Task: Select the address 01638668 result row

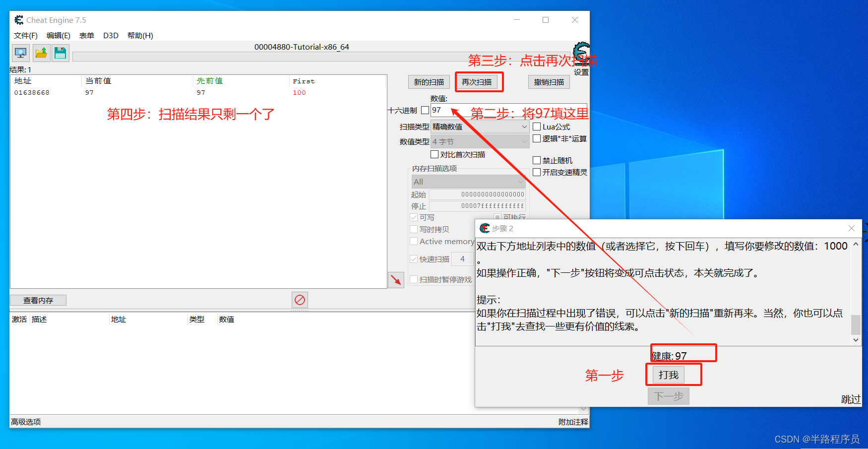Action: coord(198,93)
